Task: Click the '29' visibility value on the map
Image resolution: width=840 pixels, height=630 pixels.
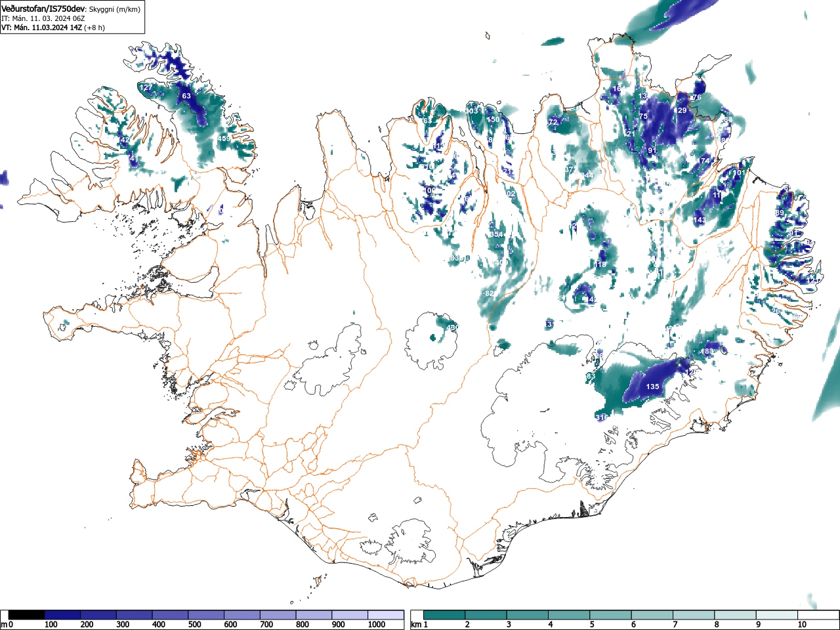Action: (x=682, y=110)
